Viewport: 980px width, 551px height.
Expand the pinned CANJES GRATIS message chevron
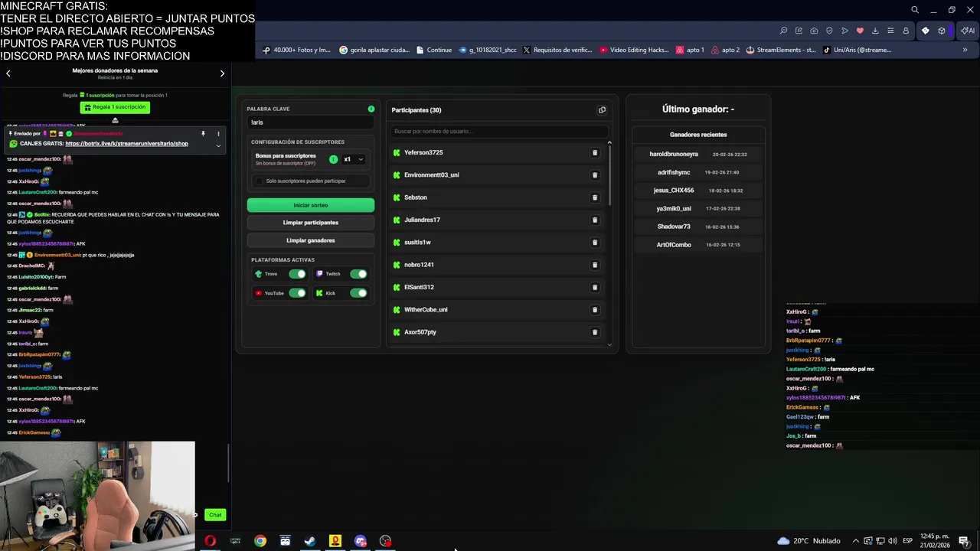coord(218,145)
